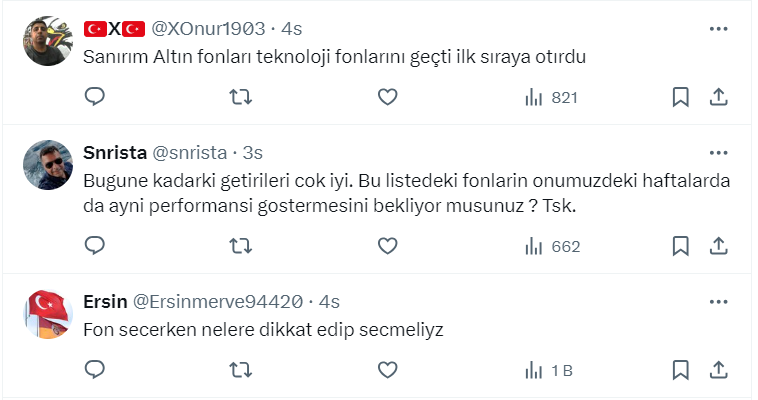Like the tweet from XOnur1903
The width and height of the screenshot is (758, 400).
pos(388,97)
